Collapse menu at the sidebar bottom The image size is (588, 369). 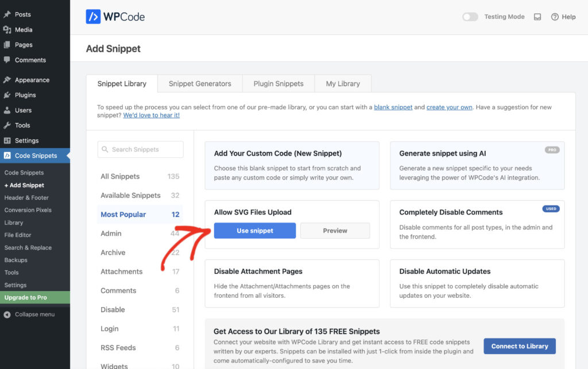click(27, 314)
